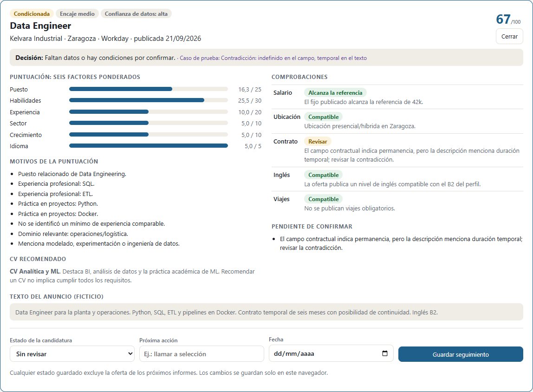533x392 pixels.
Task: Click the No se publican viajes obligatorios text
Action: point(350,209)
